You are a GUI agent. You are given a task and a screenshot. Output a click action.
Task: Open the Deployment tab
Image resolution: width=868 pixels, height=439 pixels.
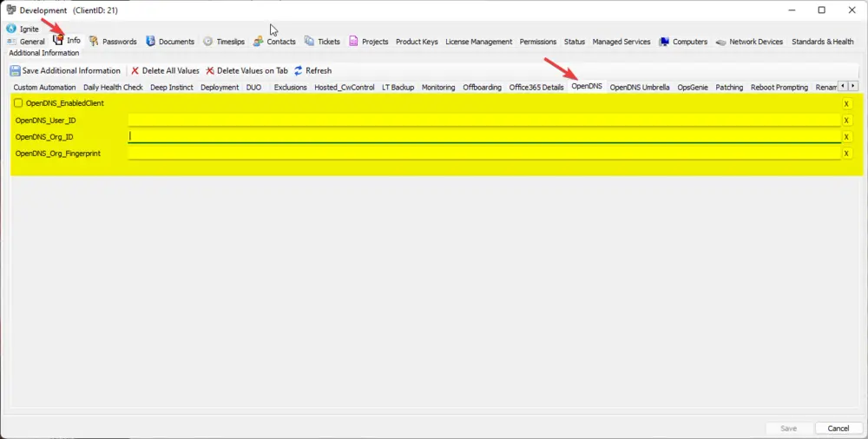click(x=220, y=88)
